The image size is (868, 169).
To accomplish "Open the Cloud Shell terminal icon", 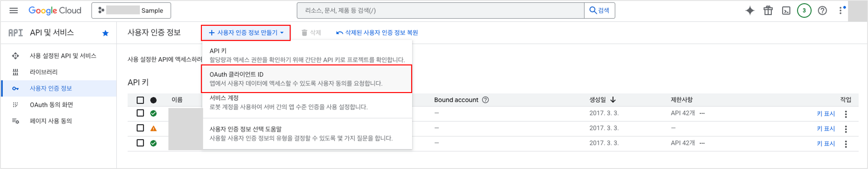I will (786, 10).
